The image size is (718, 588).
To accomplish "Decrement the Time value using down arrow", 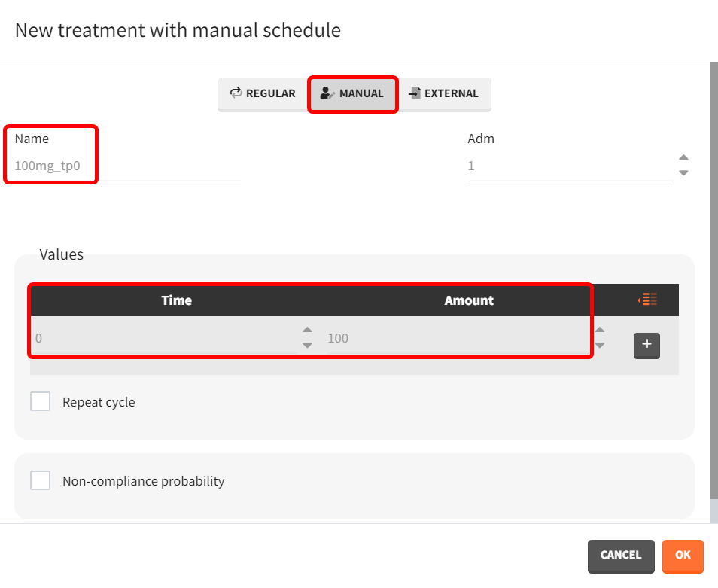I will click(307, 346).
